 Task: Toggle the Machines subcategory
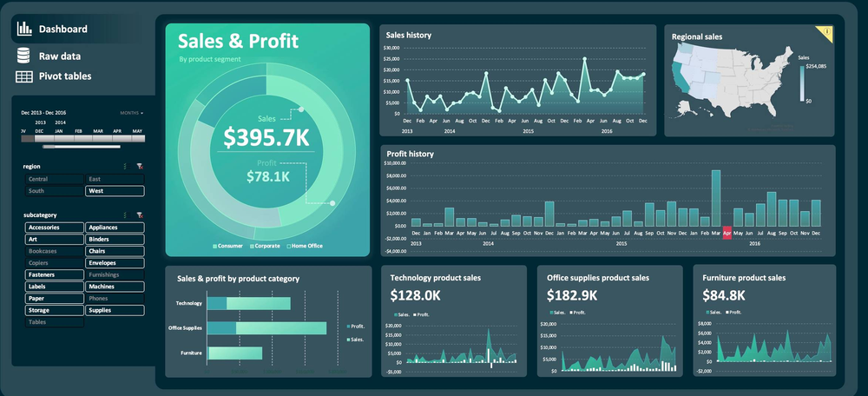pos(115,287)
